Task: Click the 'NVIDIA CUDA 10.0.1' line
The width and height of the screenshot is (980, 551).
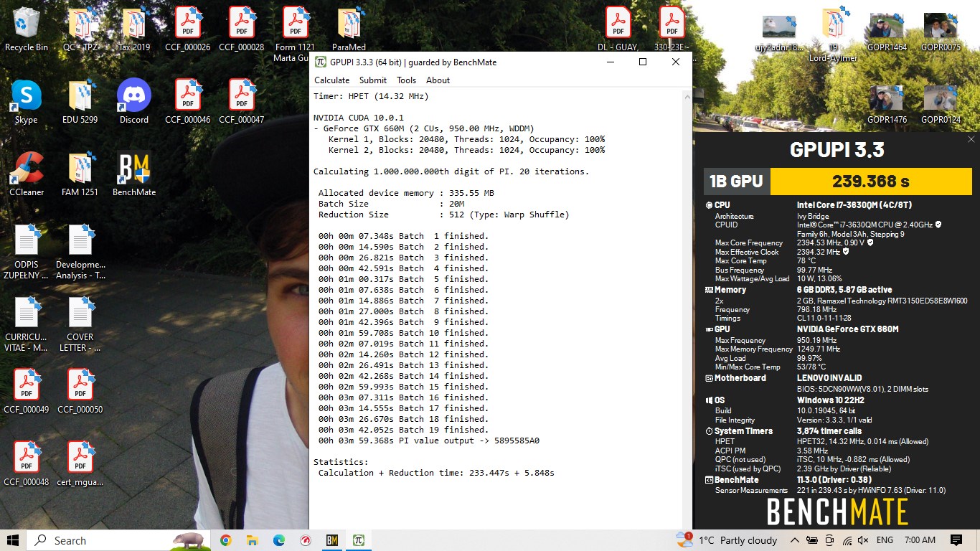Action: pos(359,118)
